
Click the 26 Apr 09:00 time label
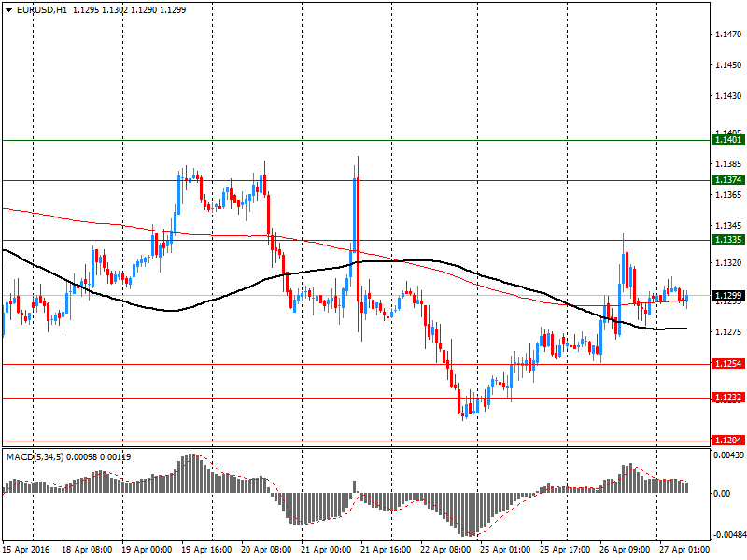coord(625,550)
